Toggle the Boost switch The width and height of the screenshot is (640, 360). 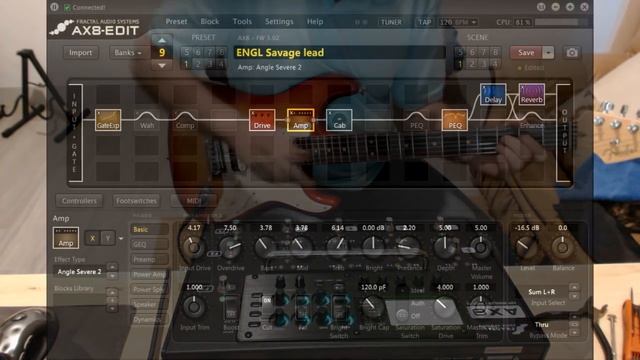coord(231,307)
